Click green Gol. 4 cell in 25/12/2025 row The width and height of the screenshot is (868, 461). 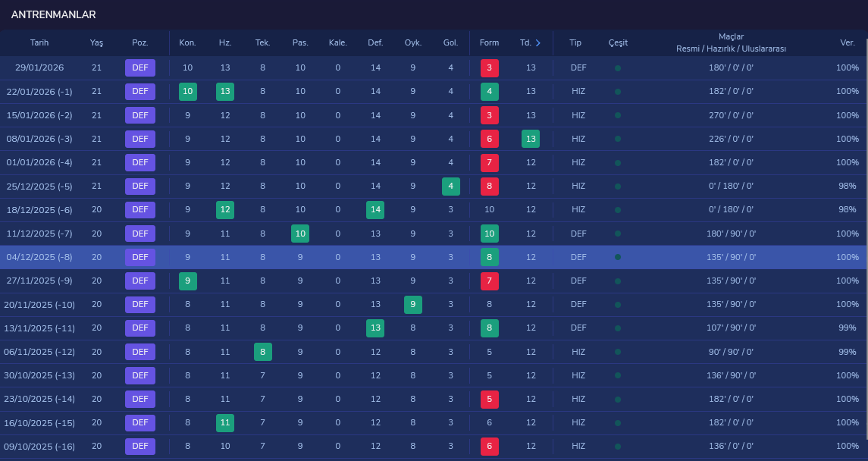click(450, 186)
